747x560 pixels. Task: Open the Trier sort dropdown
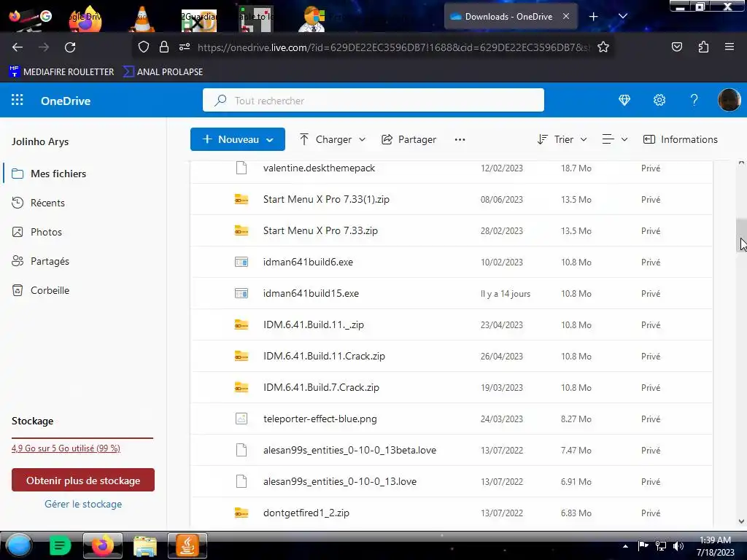click(x=562, y=139)
